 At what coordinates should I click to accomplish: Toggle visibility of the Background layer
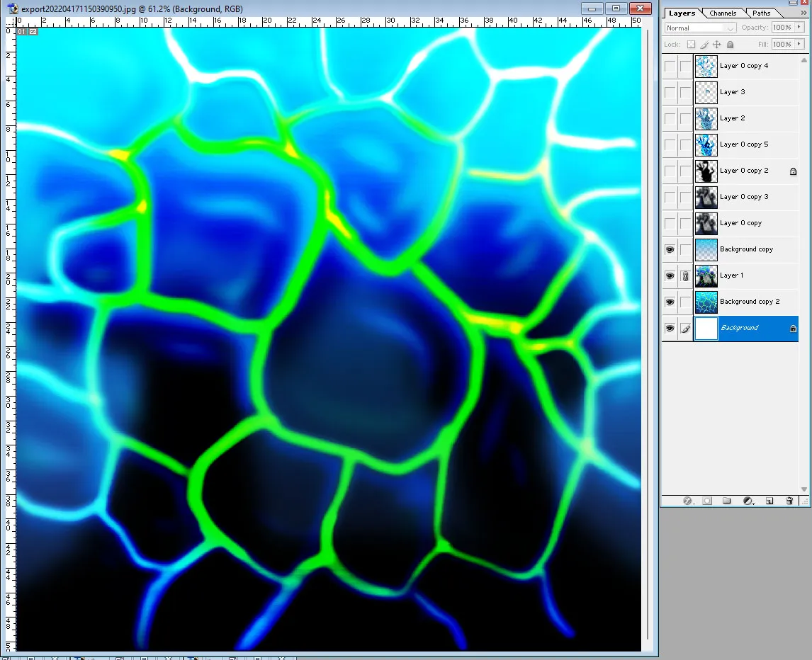[x=670, y=328]
